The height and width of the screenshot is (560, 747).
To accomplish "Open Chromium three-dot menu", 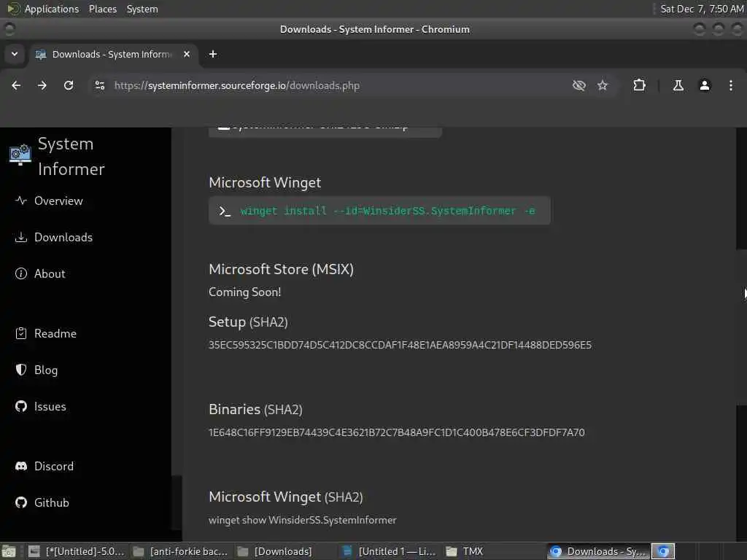I will point(731,86).
